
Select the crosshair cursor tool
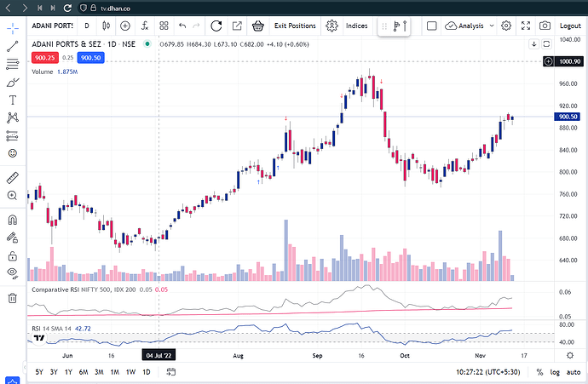coord(13,28)
